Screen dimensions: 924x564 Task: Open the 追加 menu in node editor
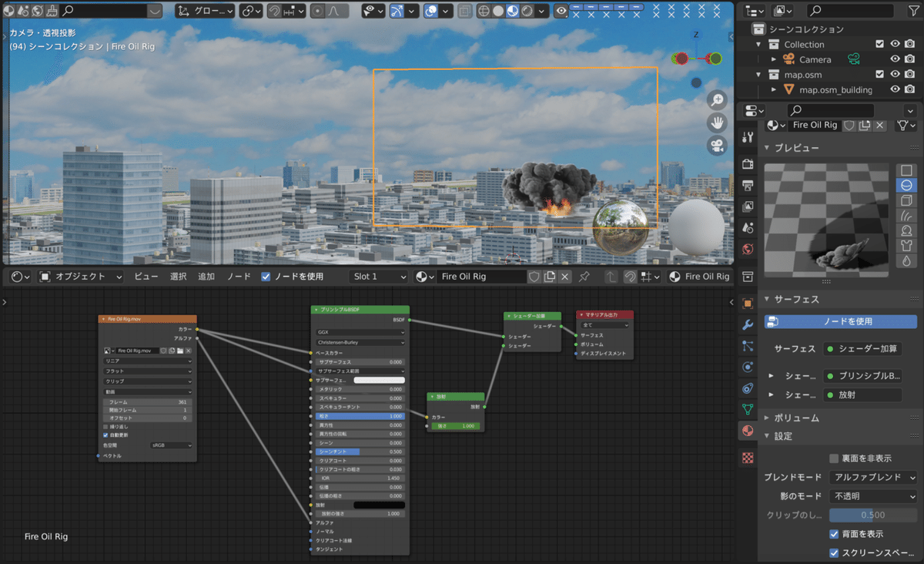click(x=206, y=277)
